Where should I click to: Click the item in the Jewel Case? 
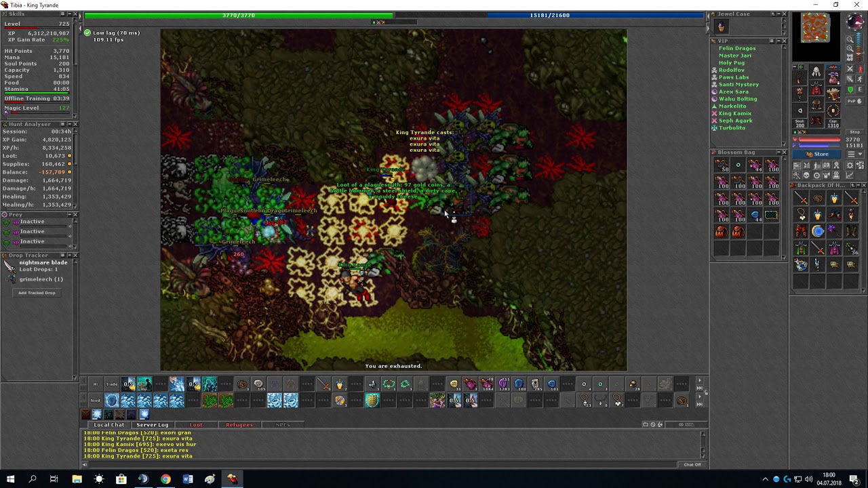721,26
